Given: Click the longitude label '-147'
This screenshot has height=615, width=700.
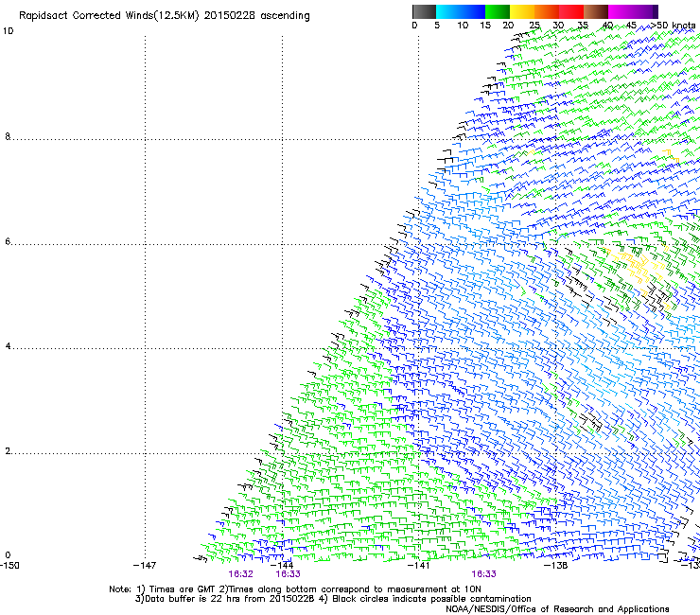Looking at the screenshot, I should tap(145, 566).
